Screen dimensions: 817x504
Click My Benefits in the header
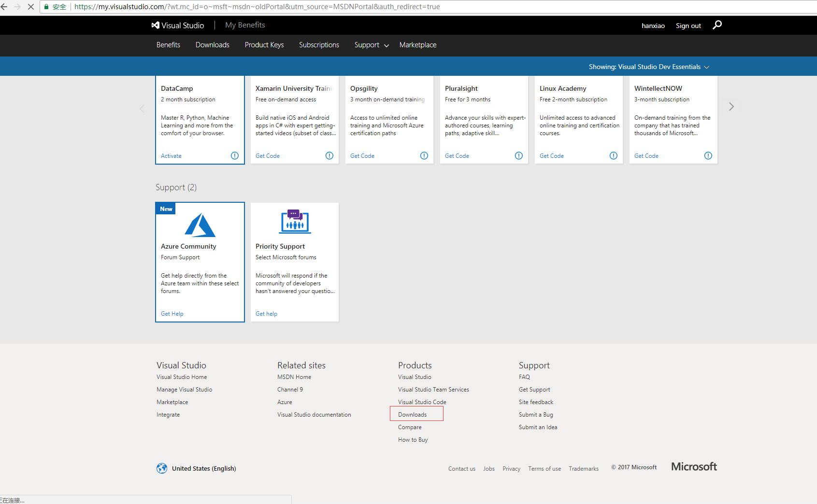click(x=245, y=25)
